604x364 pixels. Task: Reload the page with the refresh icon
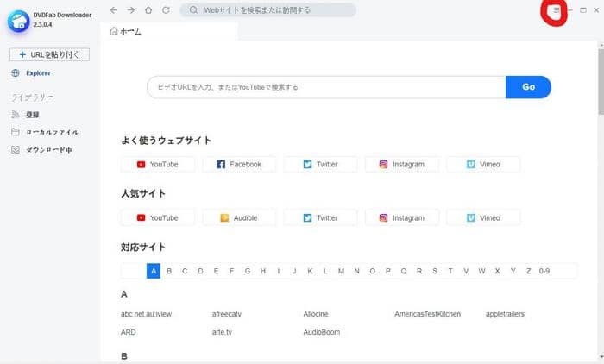(x=166, y=10)
